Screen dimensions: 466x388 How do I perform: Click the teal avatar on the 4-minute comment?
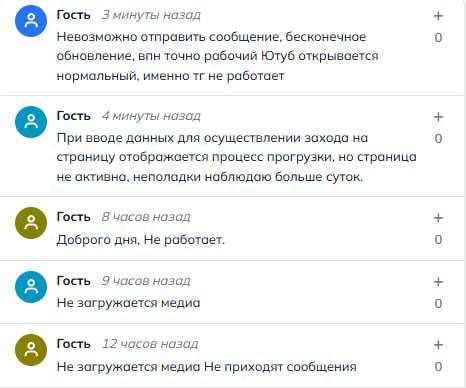pos(31,122)
